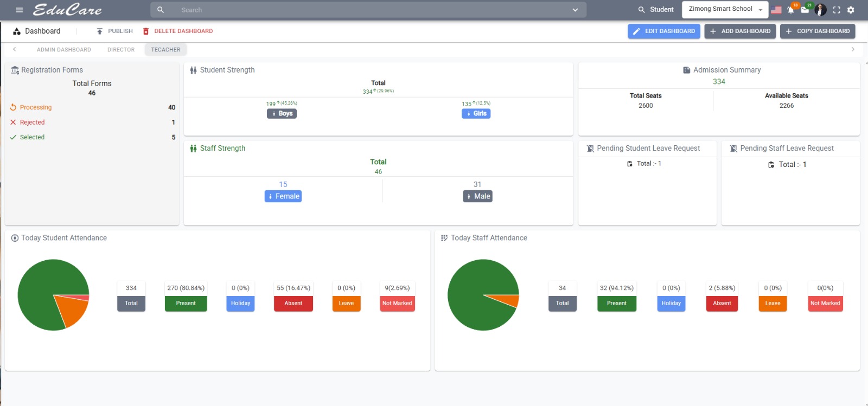Click the Female staff badge
Screen dimensions: 868x406
coord(283,196)
